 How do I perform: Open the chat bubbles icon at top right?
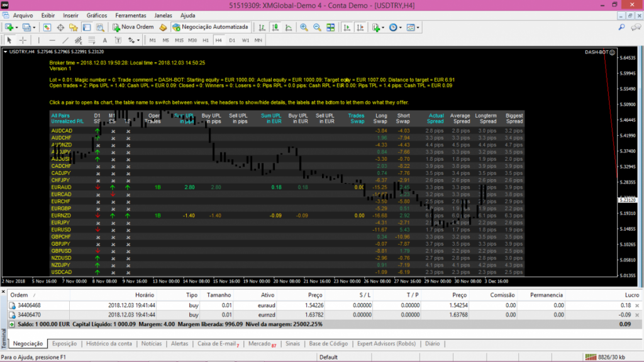[636, 27]
